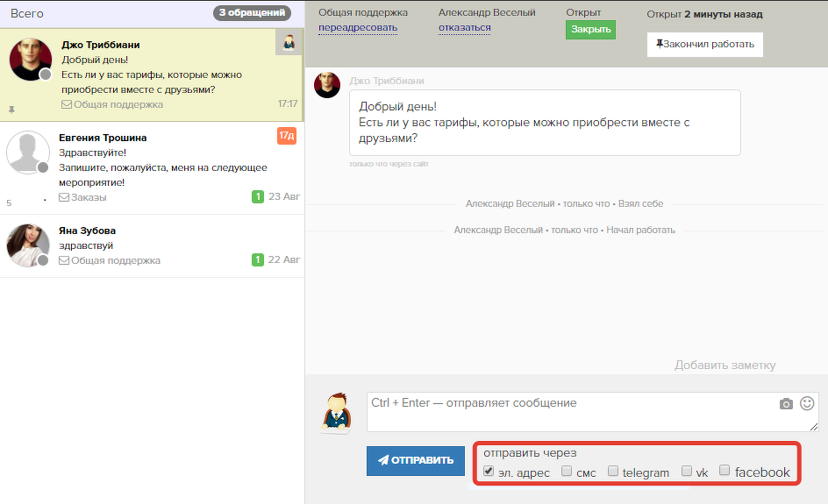This screenshot has height=504, width=828.
Task: Click the 22 Авг date on Яна Зубова's ticket
Action: tap(284, 259)
